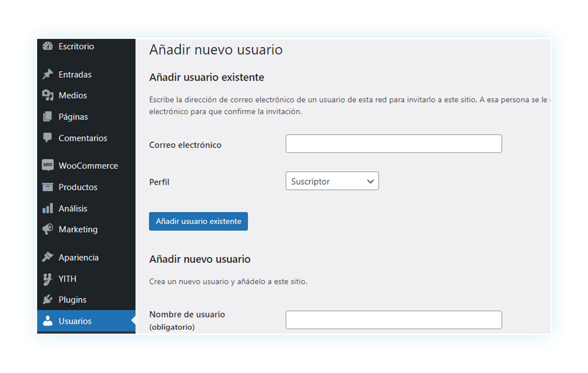Screen dimensions: 588x373
Task: Click the Usuarios person icon
Action: pyautogui.click(x=47, y=321)
